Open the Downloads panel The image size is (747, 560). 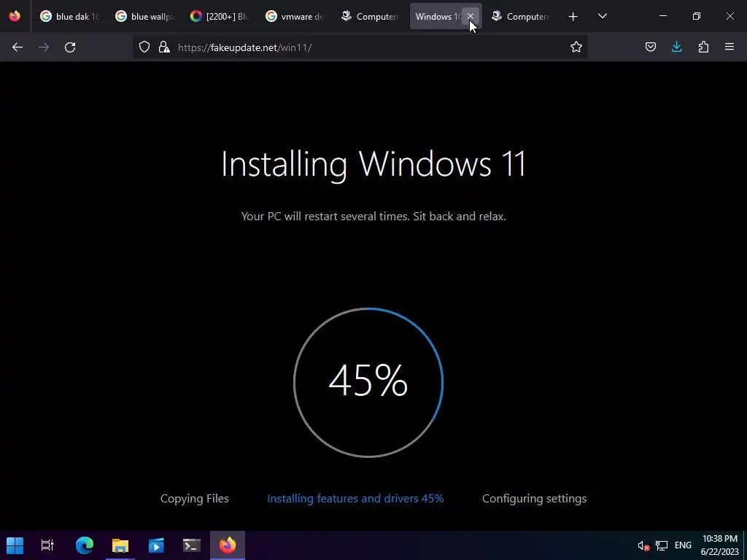tap(676, 47)
